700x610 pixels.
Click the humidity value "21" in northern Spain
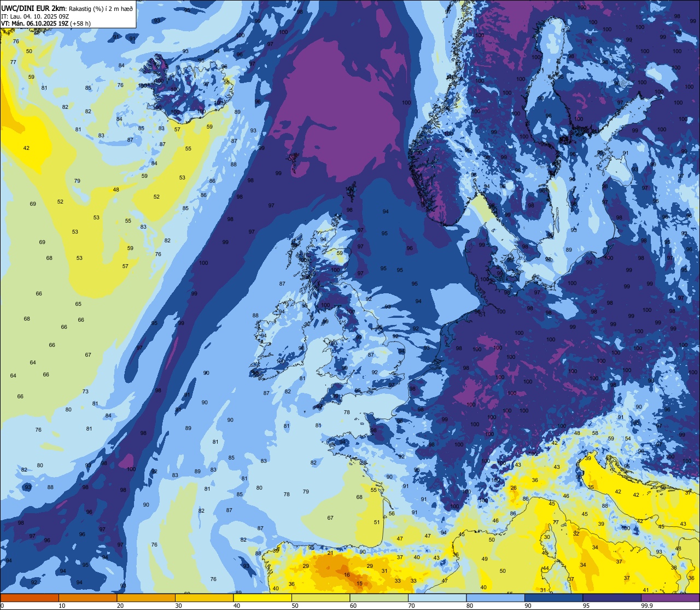pyautogui.click(x=330, y=553)
